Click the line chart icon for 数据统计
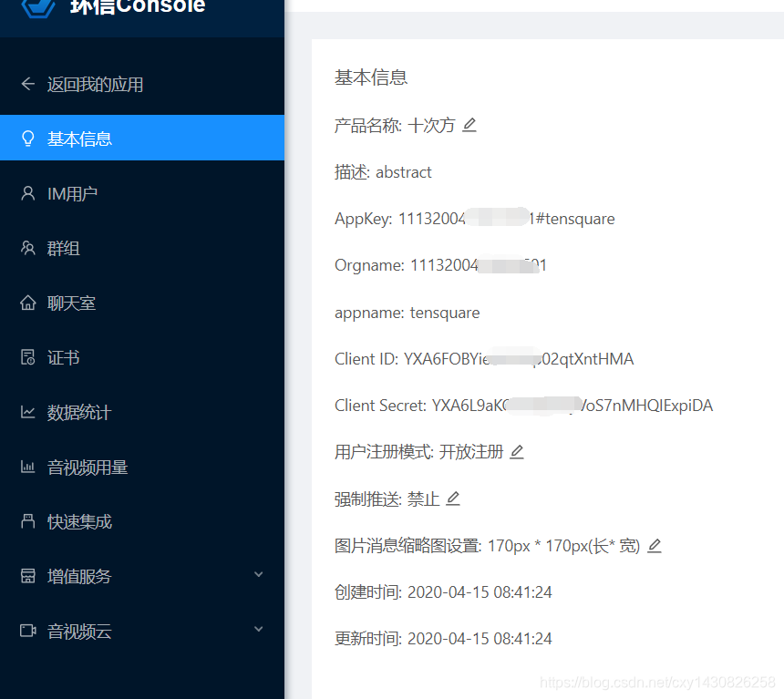Screen dimensions: 784x699 28,412
